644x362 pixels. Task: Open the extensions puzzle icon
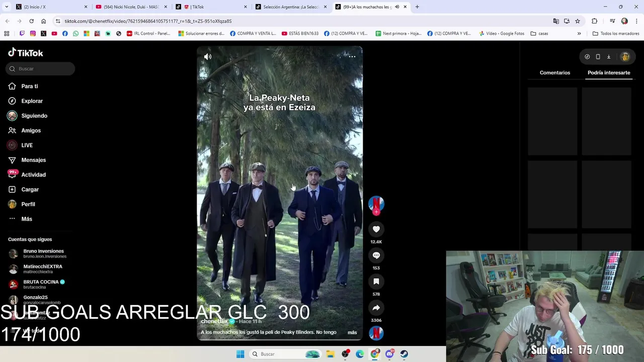[x=595, y=21]
